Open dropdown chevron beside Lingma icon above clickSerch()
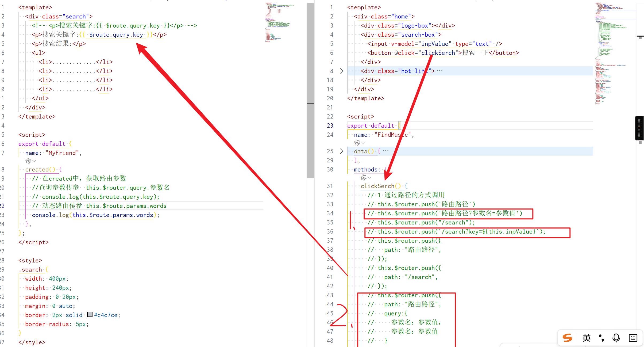 point(370,177)
